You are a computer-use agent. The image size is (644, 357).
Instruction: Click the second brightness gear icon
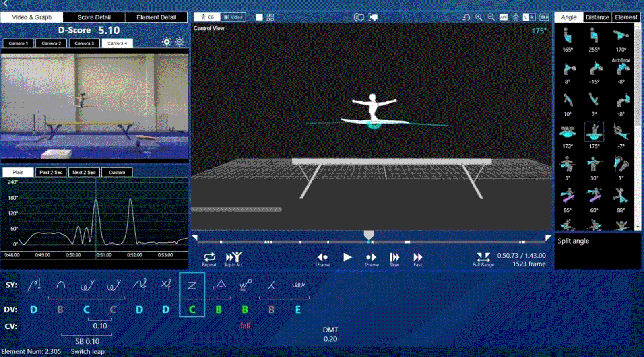[x=180, y=42]
